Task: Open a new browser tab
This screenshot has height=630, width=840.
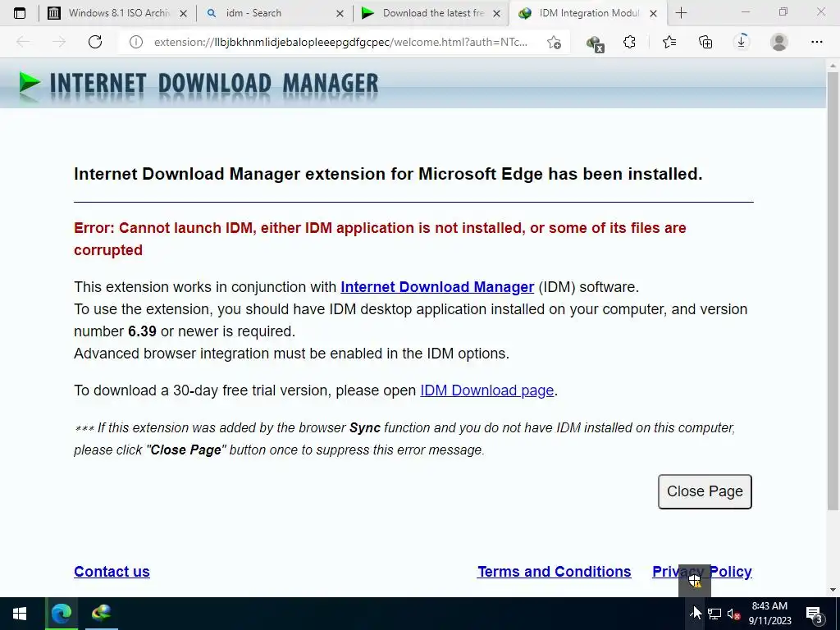Action: (681, 13)
